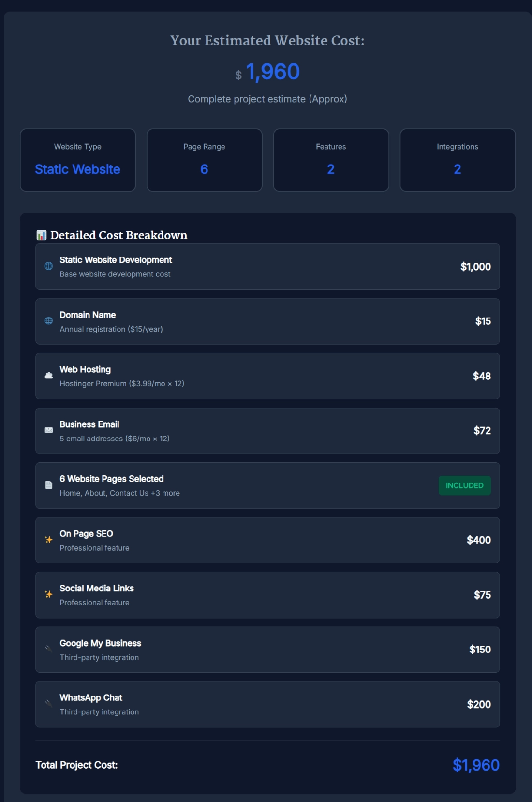Click the plug icon beside WhatsApp Chat

49,703
